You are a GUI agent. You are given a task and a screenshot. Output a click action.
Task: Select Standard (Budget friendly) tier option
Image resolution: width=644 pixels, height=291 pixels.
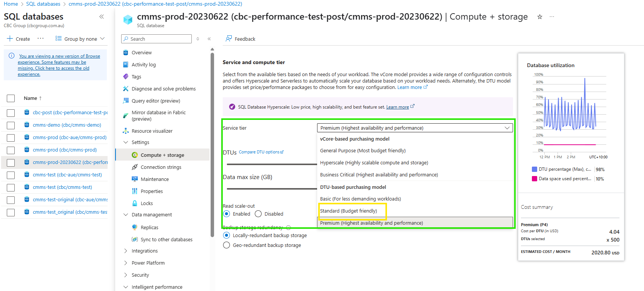click(348, 211)
